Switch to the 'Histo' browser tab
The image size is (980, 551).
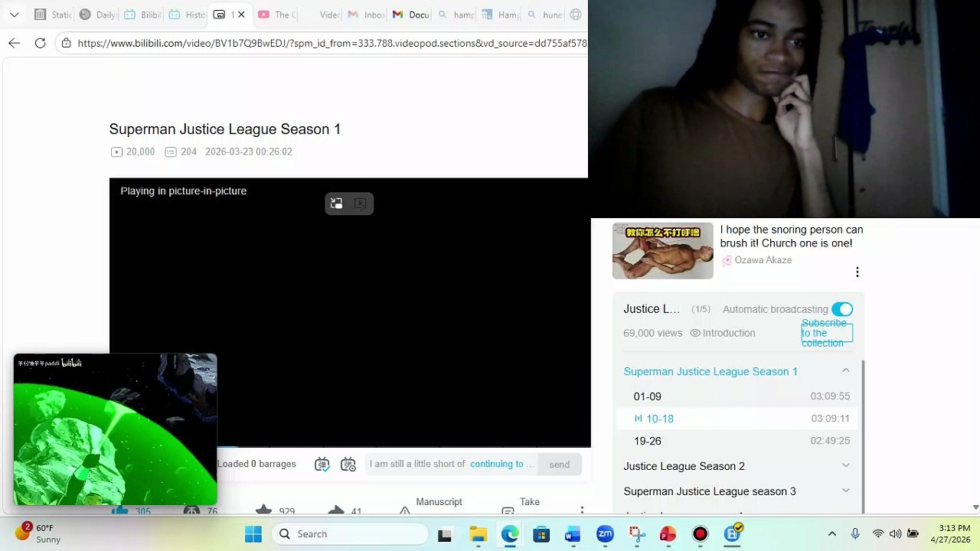click(x=187, y=15)
